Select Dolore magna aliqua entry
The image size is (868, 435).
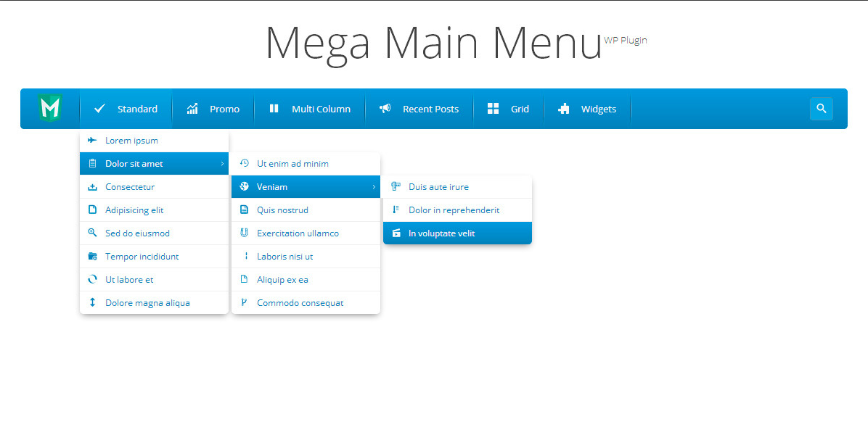(x=154, y=303)
